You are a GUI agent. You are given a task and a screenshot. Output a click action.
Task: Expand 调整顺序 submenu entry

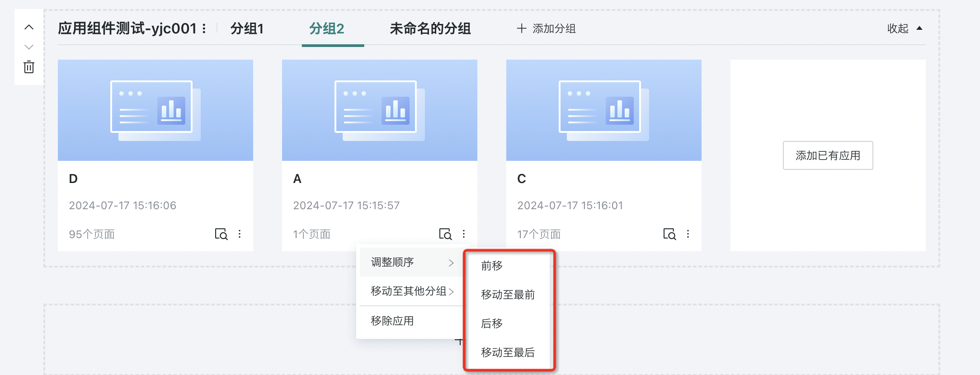coord(412,262)
